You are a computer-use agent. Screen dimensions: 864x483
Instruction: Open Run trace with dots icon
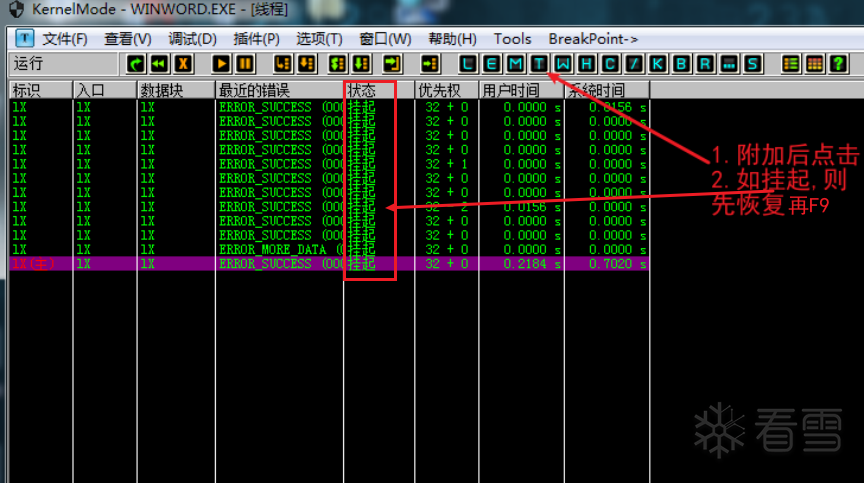(x=728, y=64)
